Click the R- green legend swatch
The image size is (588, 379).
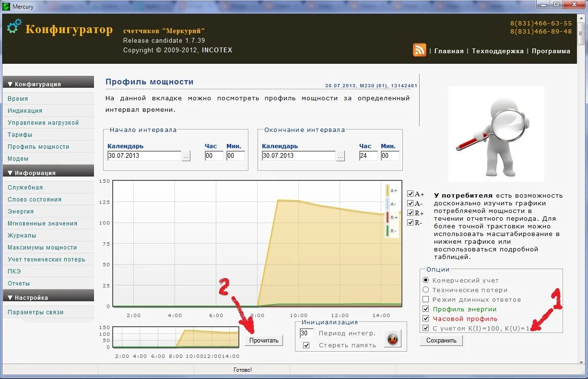click(388, 231)
